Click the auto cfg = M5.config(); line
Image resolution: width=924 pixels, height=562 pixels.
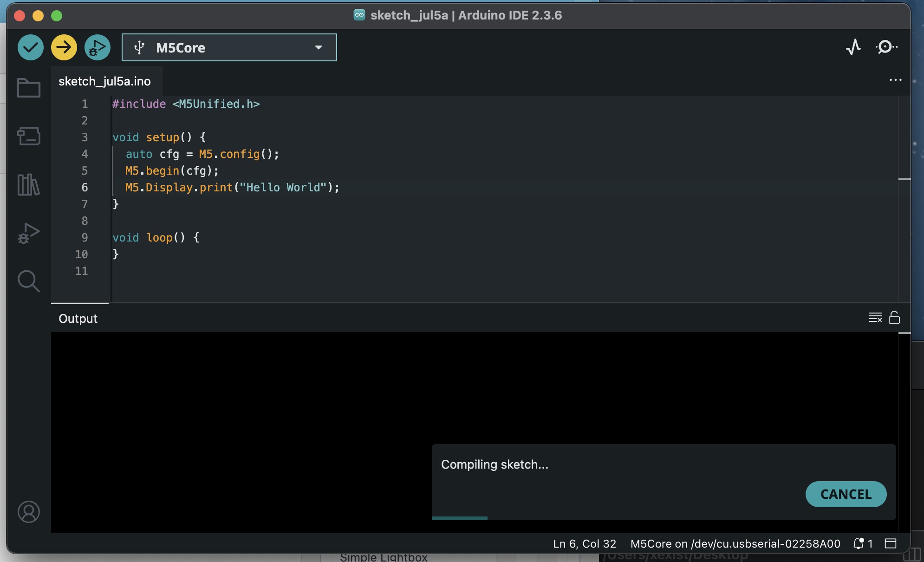click(x=202, y=154)
